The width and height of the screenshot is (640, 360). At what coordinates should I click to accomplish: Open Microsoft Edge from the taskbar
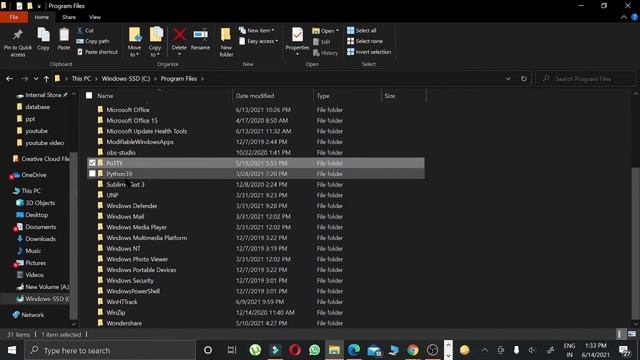tap(354, 350)
